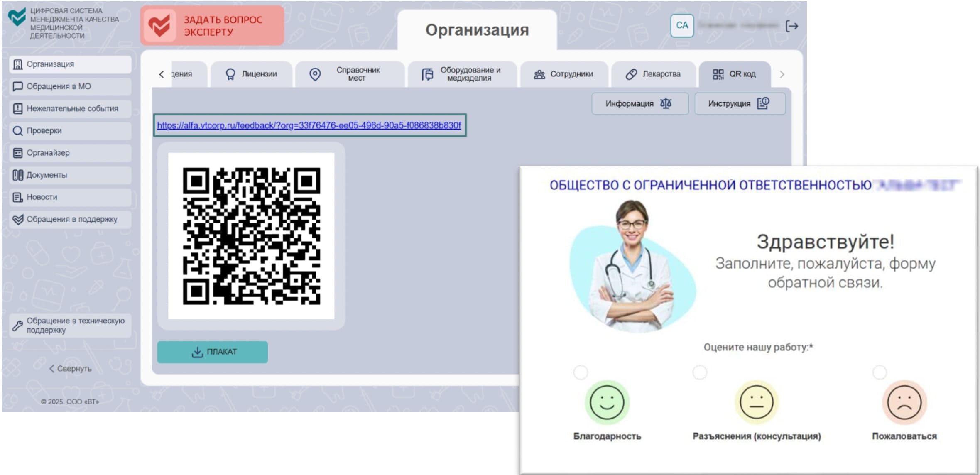
Task: Switch to the Лицензии tab
Action: point(251,74)
